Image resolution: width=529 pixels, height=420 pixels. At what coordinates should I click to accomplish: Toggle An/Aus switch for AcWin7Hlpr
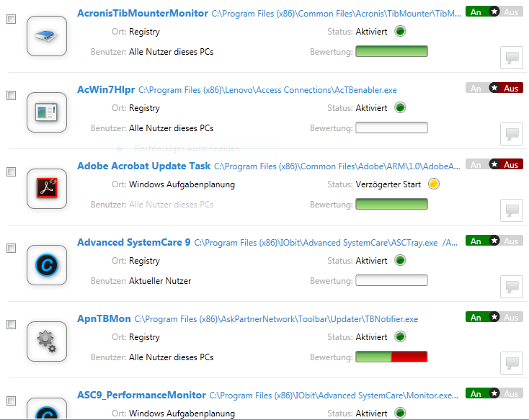pyautogui.click(x=494, y=88)
